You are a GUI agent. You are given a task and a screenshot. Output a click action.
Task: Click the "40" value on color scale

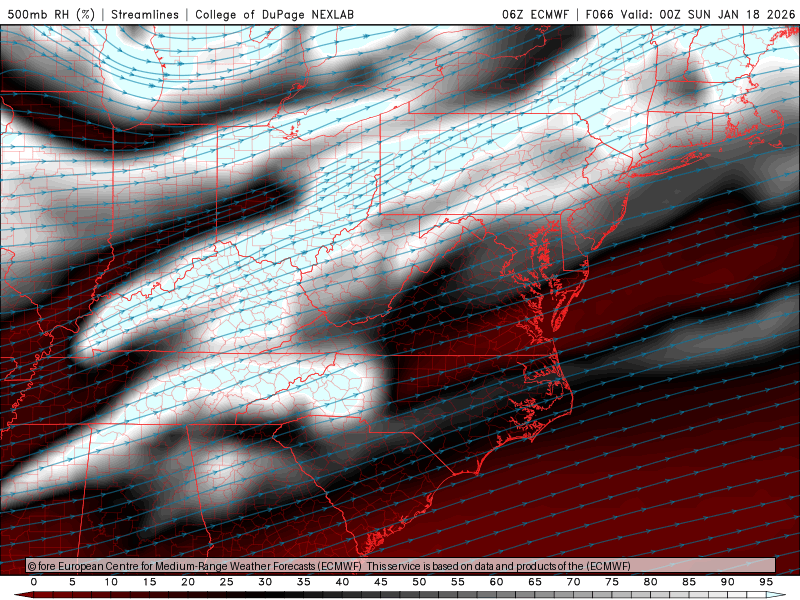(x=342, y=582)
